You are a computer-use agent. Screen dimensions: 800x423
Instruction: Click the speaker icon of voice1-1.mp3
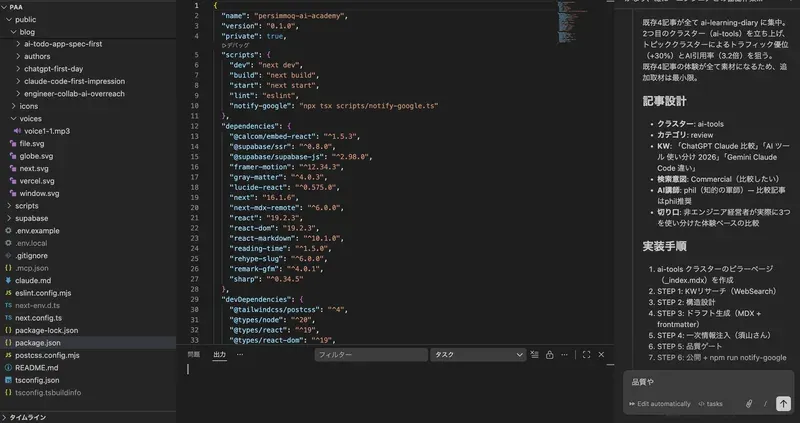coord(17,131)
